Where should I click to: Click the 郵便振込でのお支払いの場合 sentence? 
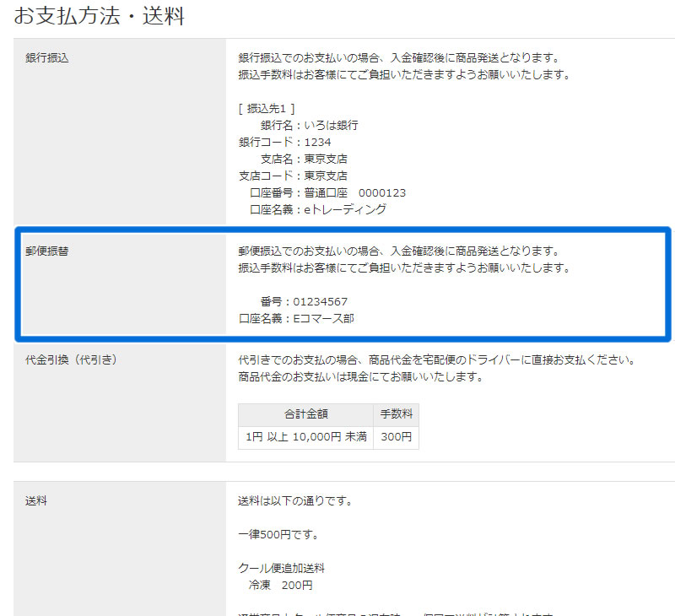coord(399,251)
